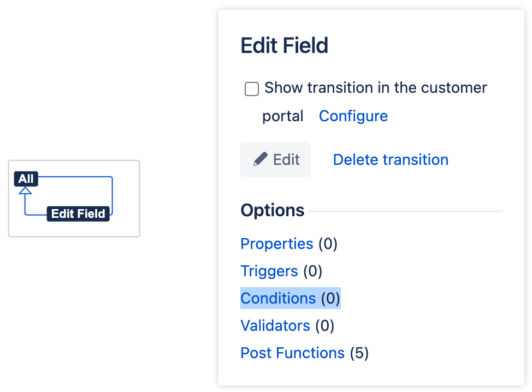Click the (0) count beside Validators
The image size is (532, 392).
click(324, 326)
